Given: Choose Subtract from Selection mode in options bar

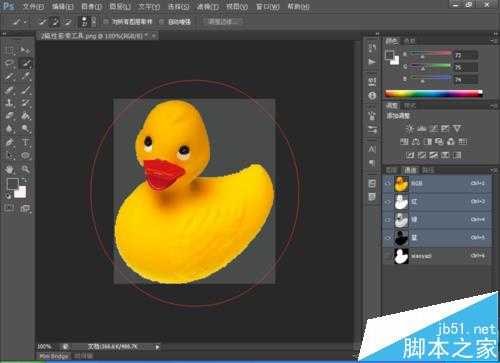Looking at the screenshot, I should [x=68, y=22].
